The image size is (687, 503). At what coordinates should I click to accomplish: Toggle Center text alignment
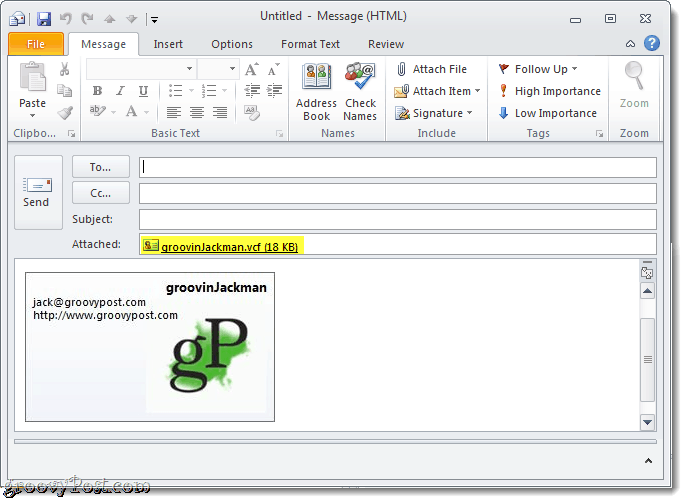(x=197, y=112)
